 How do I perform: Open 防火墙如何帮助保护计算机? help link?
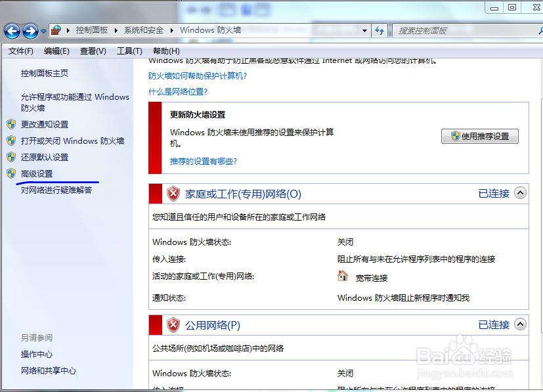pyautogui.click(x=198, y=76)
